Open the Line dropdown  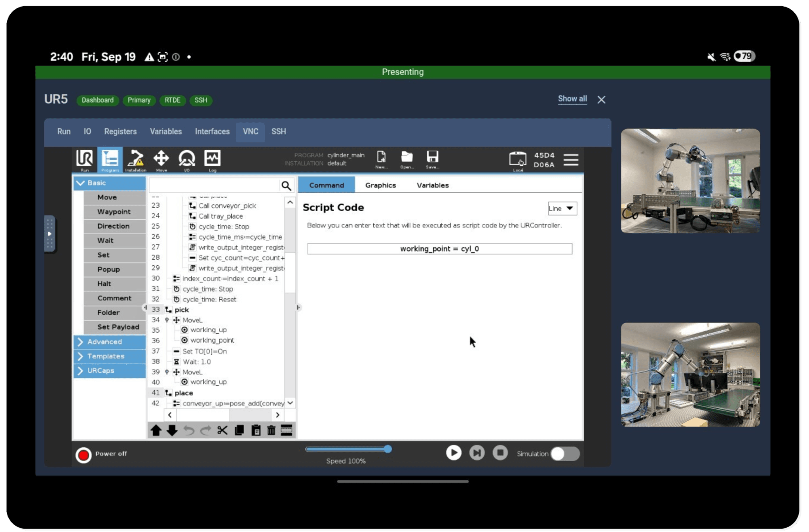click(x=562, y=208)
